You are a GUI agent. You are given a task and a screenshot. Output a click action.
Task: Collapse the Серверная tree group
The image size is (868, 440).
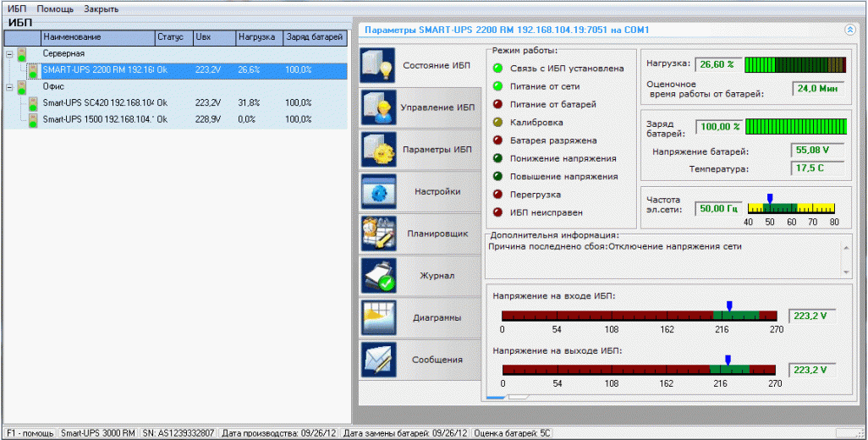coord(8,54)
